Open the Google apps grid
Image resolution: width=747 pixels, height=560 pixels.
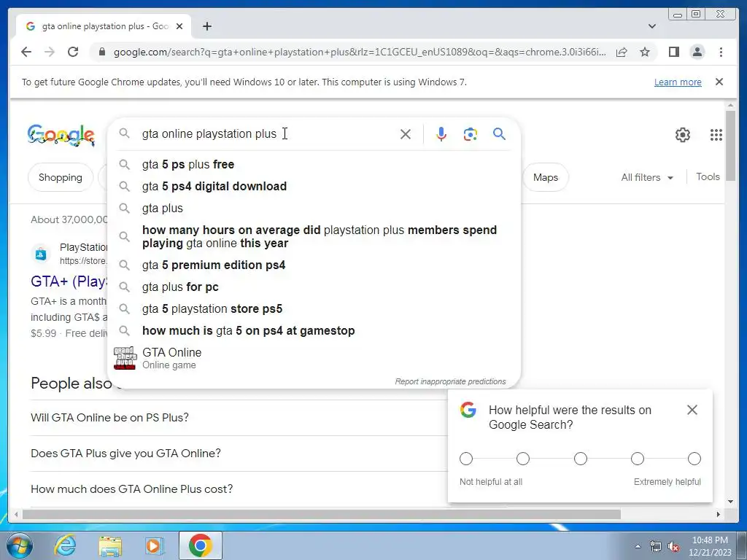click(x=716, y=135)
